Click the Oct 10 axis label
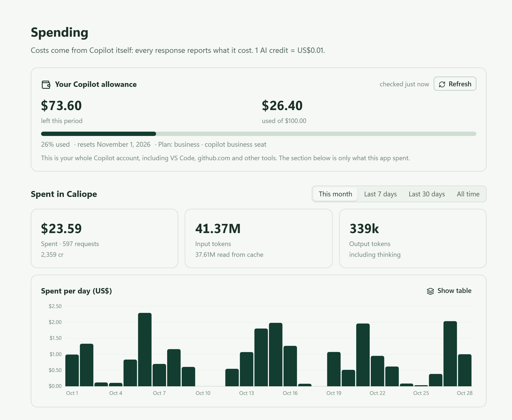 point(203,393)
